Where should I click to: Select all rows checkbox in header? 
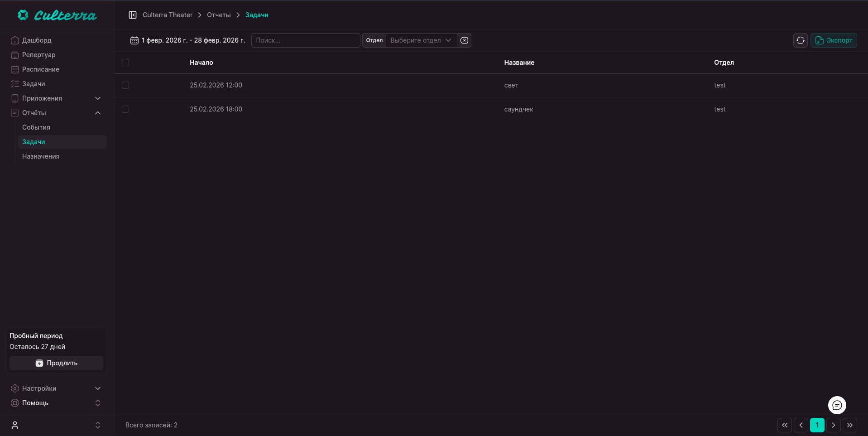(125, 63)
